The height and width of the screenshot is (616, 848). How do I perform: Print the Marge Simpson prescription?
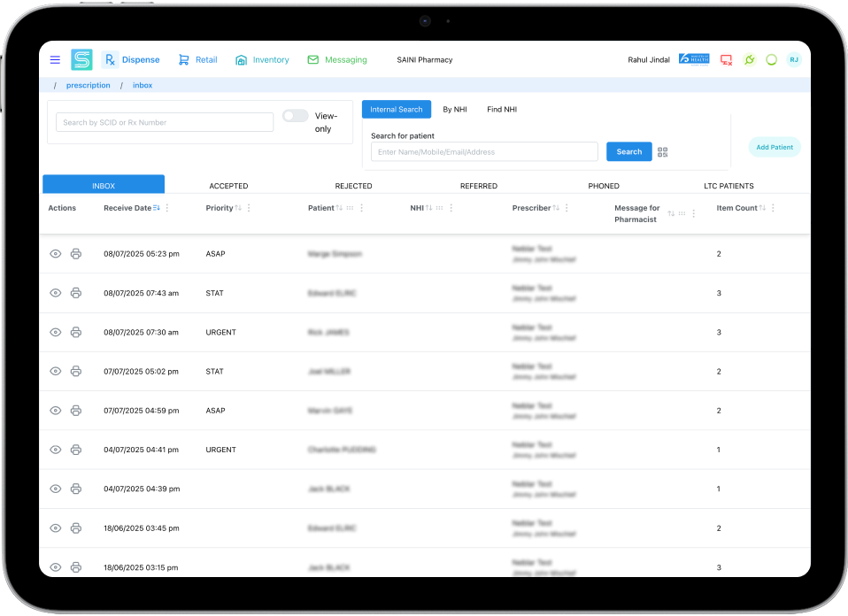coord(76,254)
